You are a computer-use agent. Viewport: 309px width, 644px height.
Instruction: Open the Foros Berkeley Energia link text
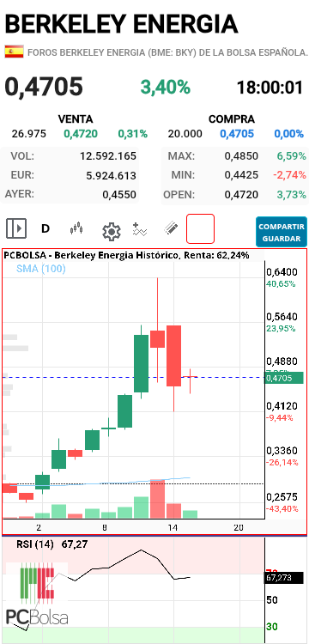click(167, 52)
